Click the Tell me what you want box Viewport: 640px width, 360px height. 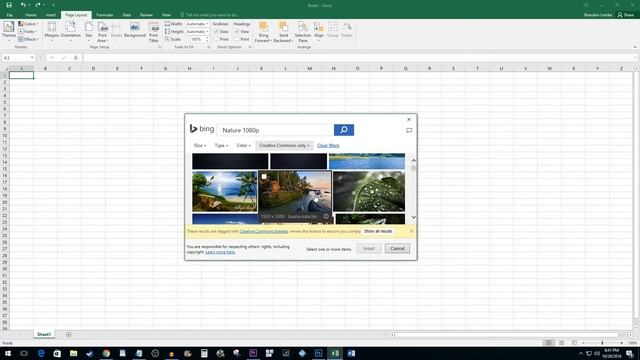point(212,15)
